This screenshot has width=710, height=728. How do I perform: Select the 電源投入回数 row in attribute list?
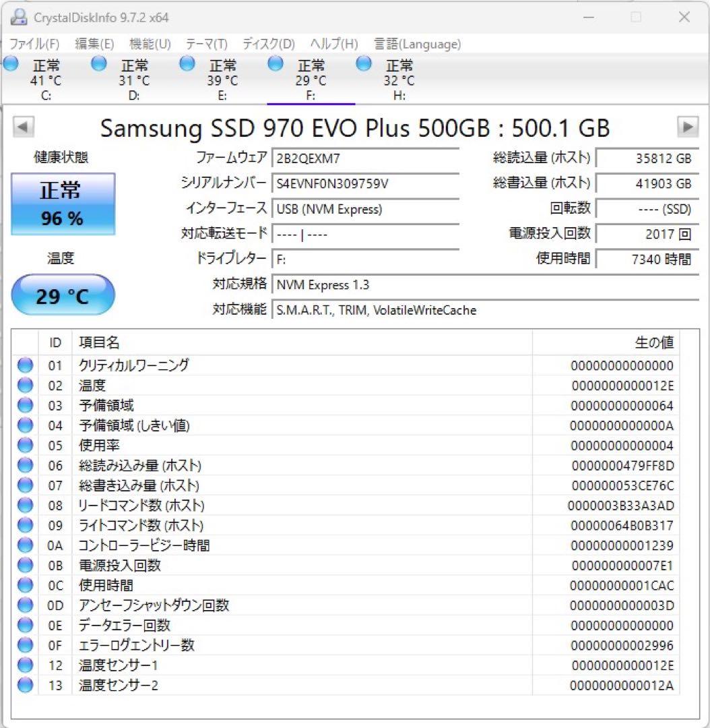click(346, 565)
